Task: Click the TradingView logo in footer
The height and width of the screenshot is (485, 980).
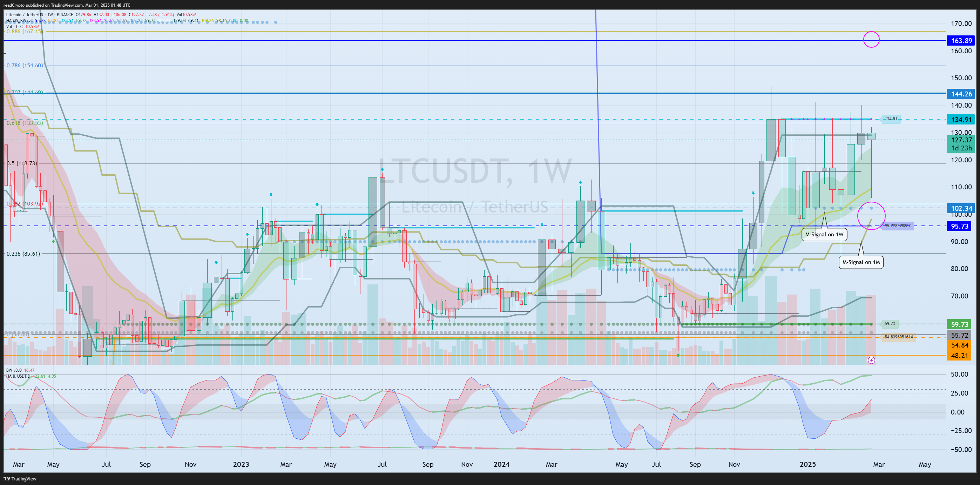Action: [x=20, y=479]
